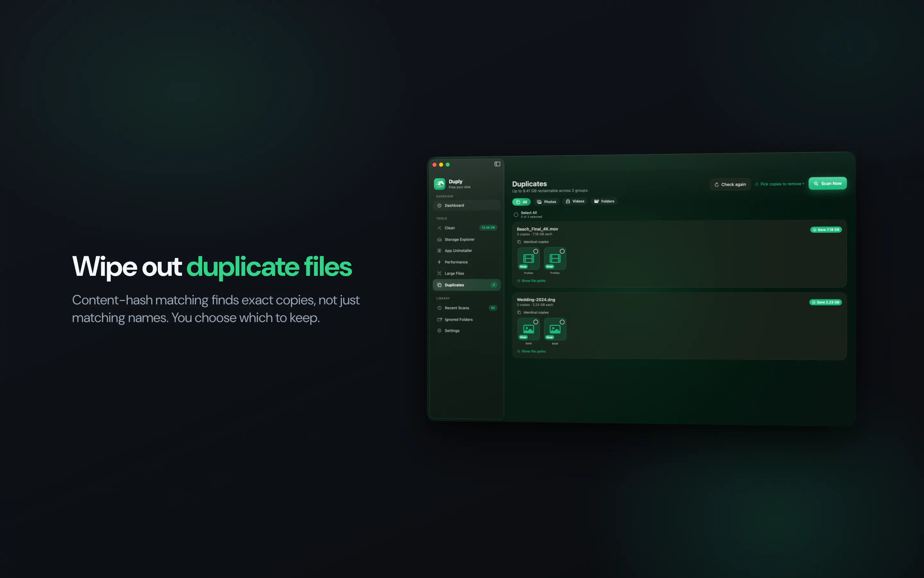Toggle the Select All radio circle
Viewport: 924px width, 578px height.
pos(516,215)
